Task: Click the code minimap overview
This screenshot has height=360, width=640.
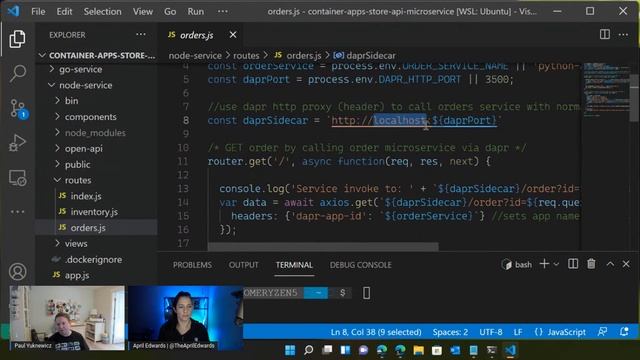Action: (606, 90)
